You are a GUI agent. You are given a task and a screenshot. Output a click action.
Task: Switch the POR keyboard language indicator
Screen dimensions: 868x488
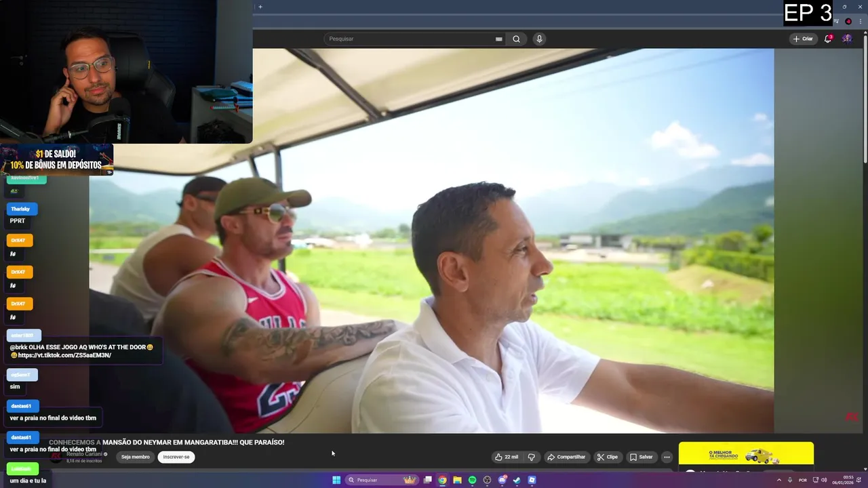click(803, 480)
